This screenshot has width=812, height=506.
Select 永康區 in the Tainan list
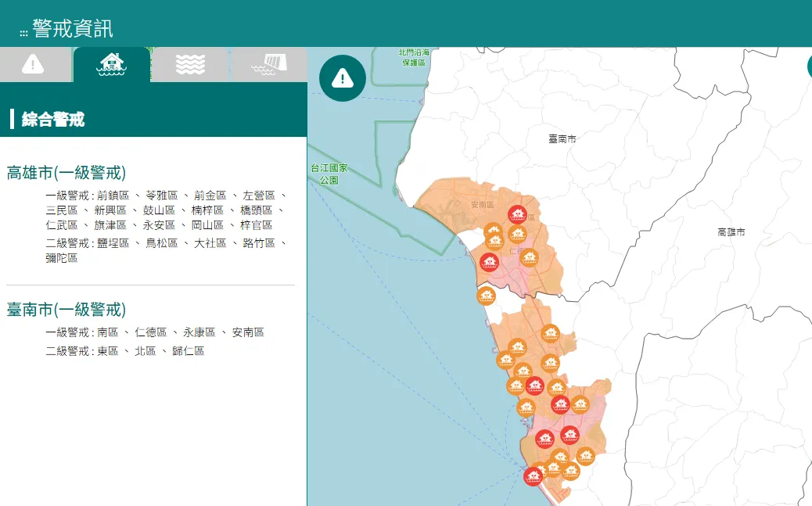(199, 332)
